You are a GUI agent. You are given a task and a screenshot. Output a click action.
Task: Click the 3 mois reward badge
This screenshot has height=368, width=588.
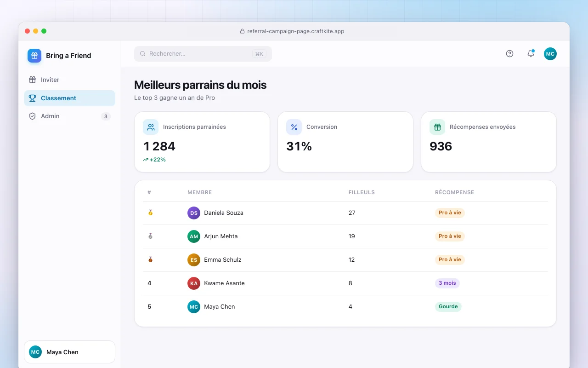coord(447,283)
